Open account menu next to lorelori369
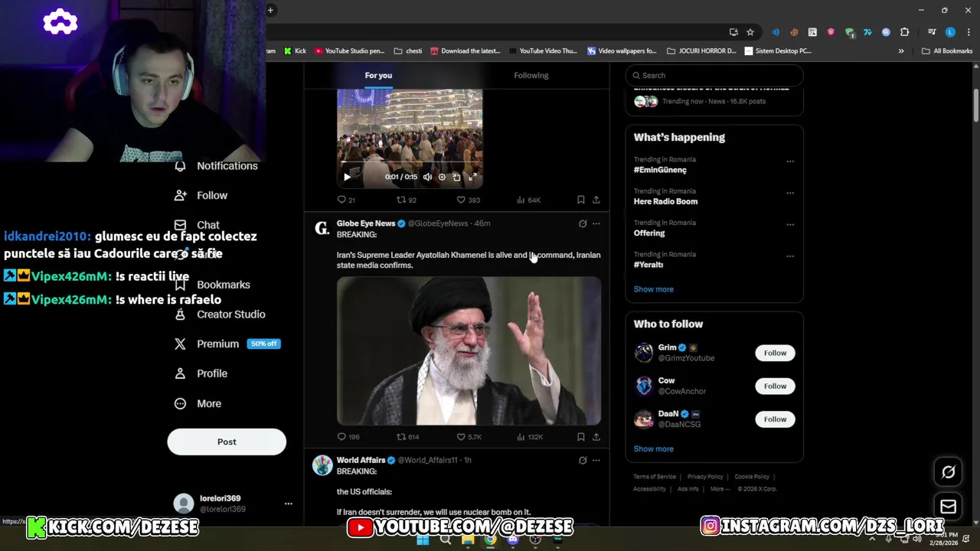The height and width of the screenshot is (551, 980). 289,504
